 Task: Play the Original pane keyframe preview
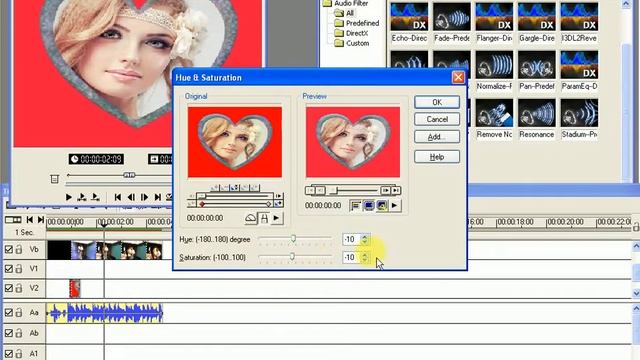point(276,218)
